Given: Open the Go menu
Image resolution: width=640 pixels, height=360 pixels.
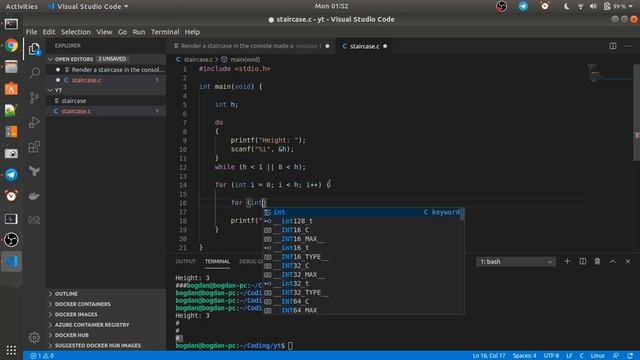Looking at the screenshot, I should [122, 32].
